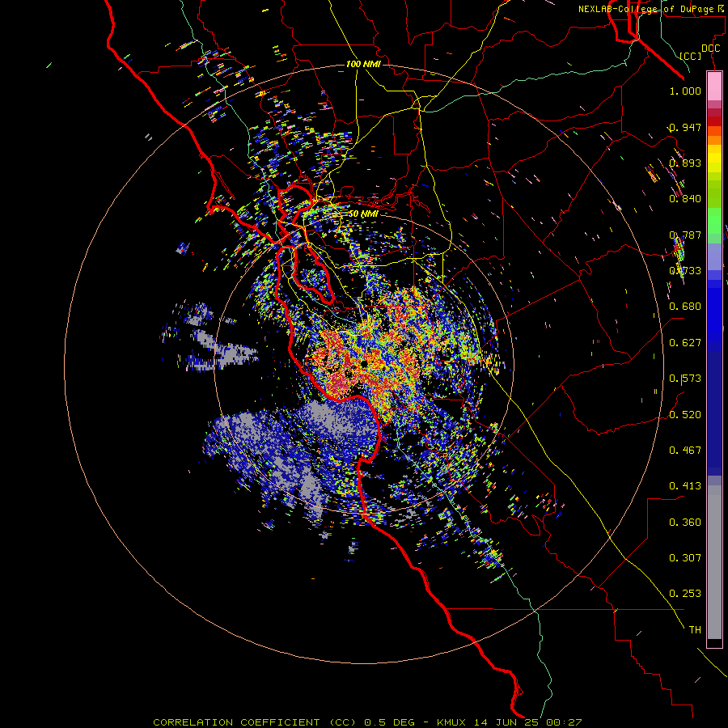
Task: Select the 0.253 scale value
Action: (x=685, y=594)
